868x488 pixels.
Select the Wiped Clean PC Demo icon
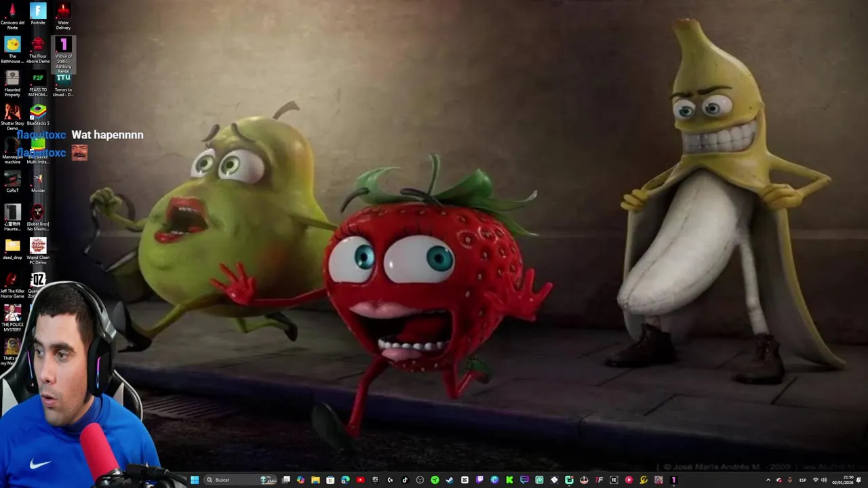coord(38,251)
